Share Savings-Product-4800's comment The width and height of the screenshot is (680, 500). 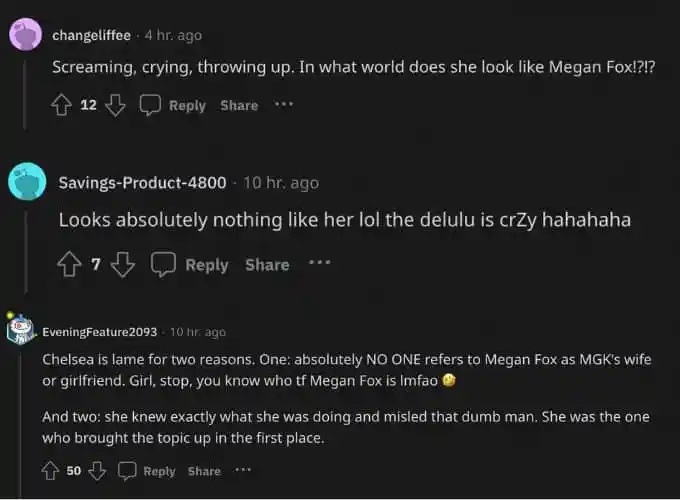point(267,265)
